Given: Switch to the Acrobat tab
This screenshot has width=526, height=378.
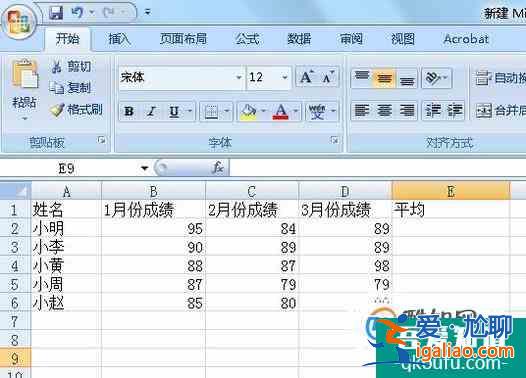Looking at the screenshot, I should click(x=466, y=39).
